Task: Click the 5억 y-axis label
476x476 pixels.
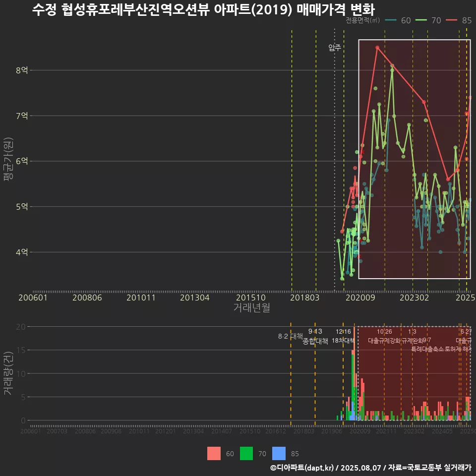Action: (22, 207)
